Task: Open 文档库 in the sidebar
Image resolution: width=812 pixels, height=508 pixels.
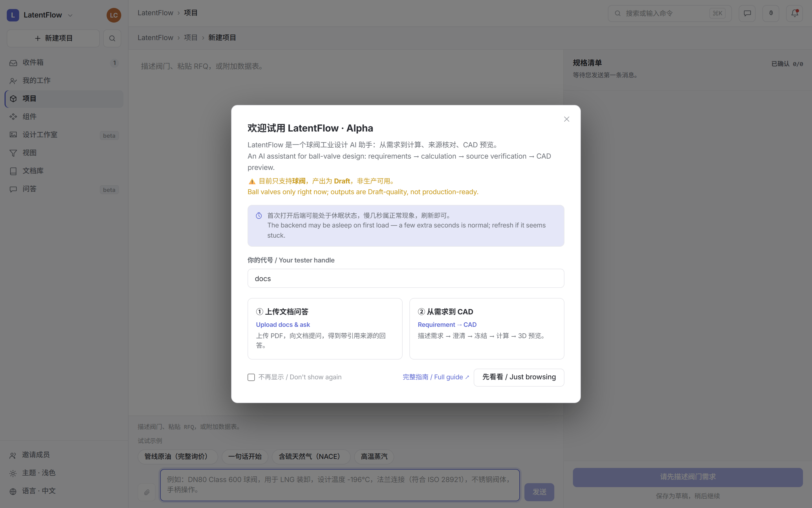Action: pos(64,171)
